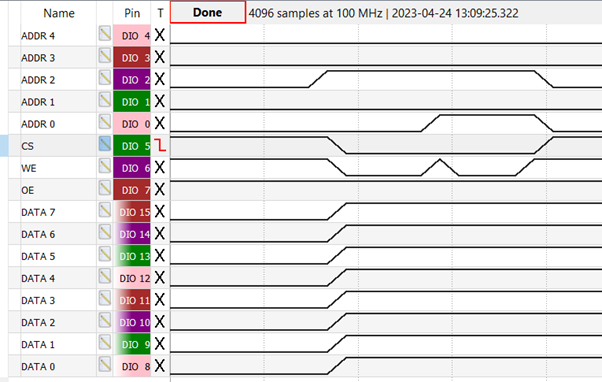The height and width of the screenshot is (382, 602).
Task: Click the edit pencil icon for ADDR 2
Action: (x=104, y=78)
